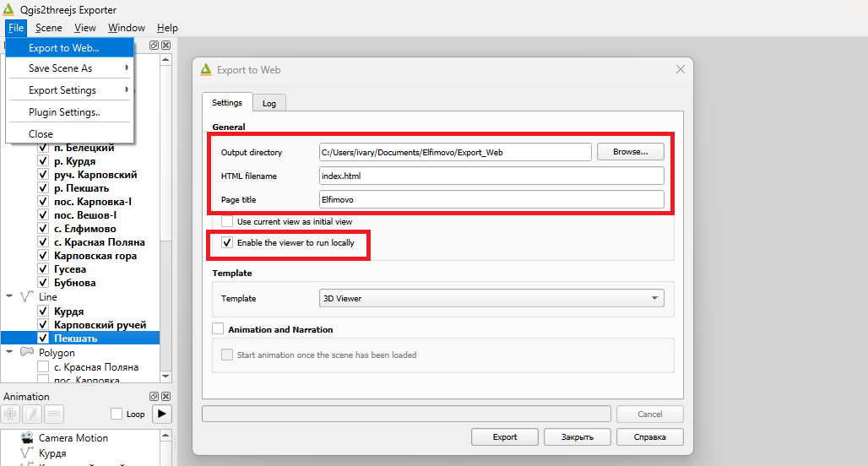
Task: Choose Export to Web in File menu
Action: click(x=70, y=47)
